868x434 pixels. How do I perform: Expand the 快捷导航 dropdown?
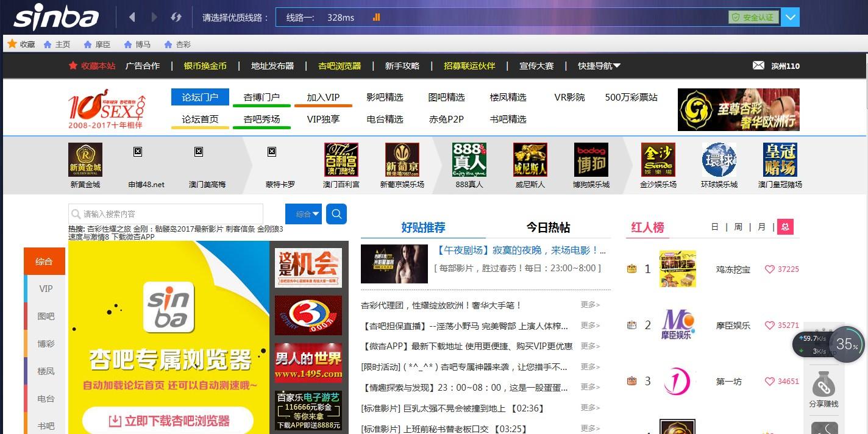(x=599, y=66)
